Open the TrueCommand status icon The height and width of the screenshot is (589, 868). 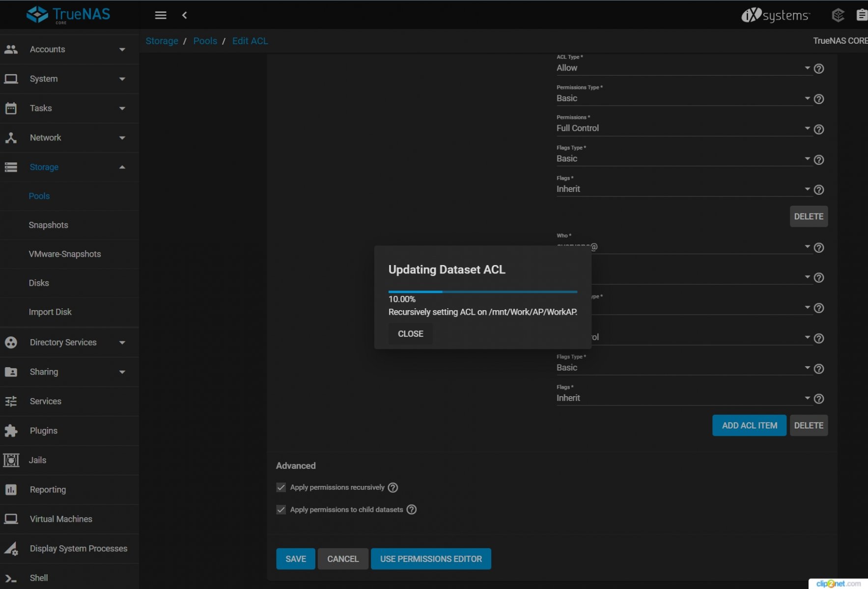[x=838, y=15]
